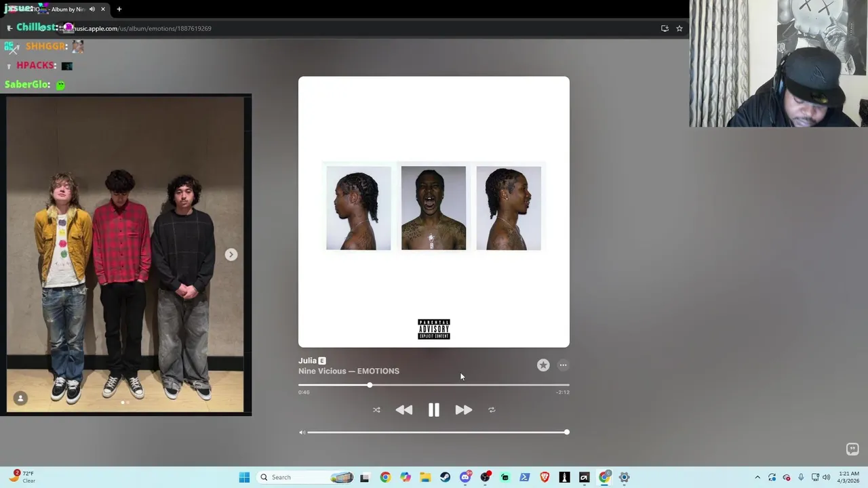This screenshot has width=868, height=488.
Task: Click the volume slider handle
Action: point(566,432)
